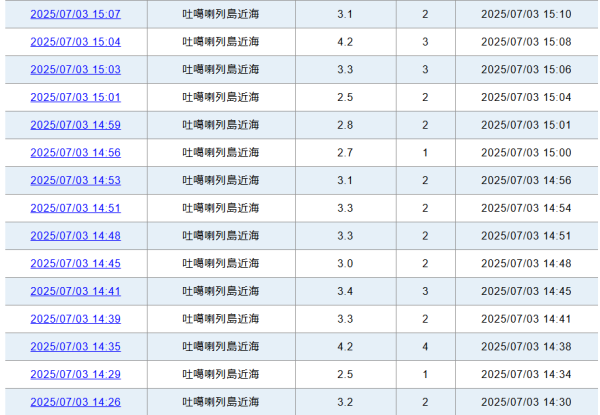Viewport: 600px width, 415px height.
Task: Click the 2025/07/03 14:48 earthquake link
Action: pos(75,236)
